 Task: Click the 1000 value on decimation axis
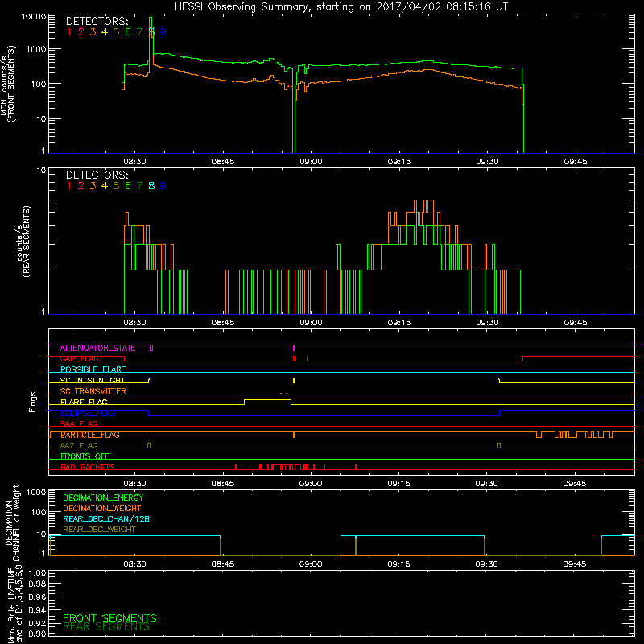click(36, 493)
